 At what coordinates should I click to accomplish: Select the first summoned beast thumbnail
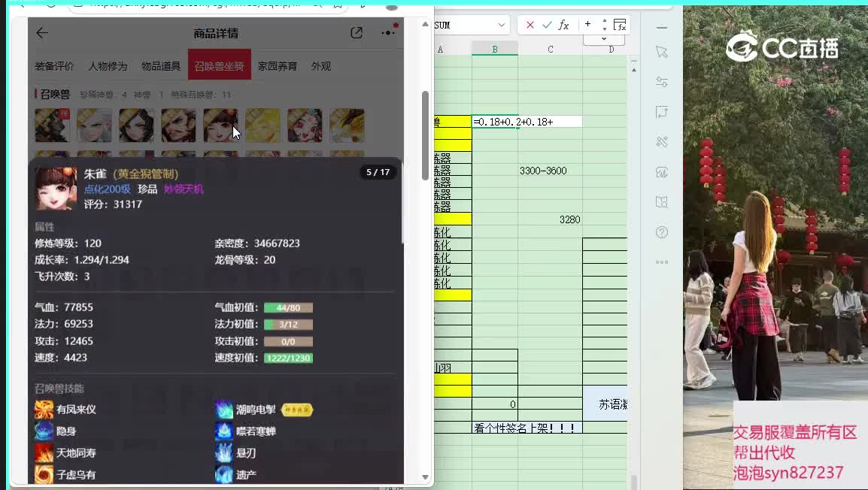(52, 126)
